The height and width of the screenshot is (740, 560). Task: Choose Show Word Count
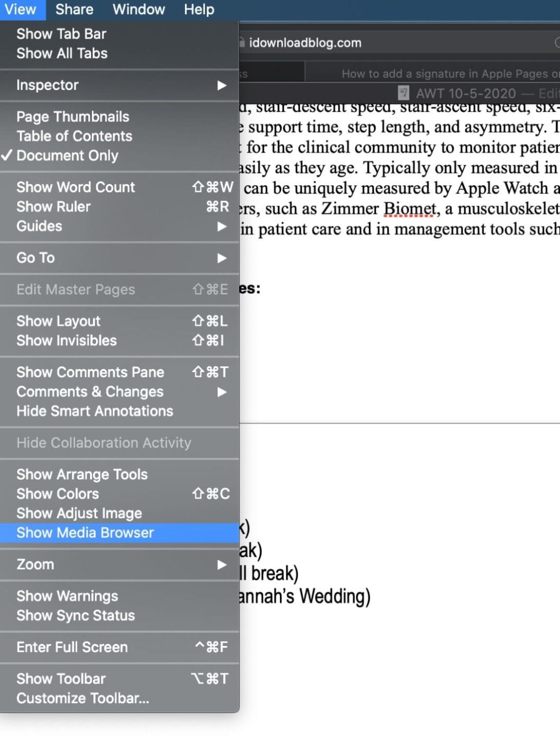pos(76,187)
